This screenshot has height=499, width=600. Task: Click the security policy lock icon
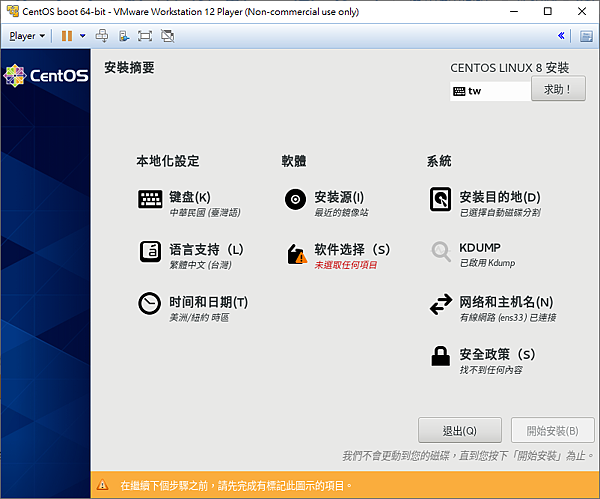441,356
